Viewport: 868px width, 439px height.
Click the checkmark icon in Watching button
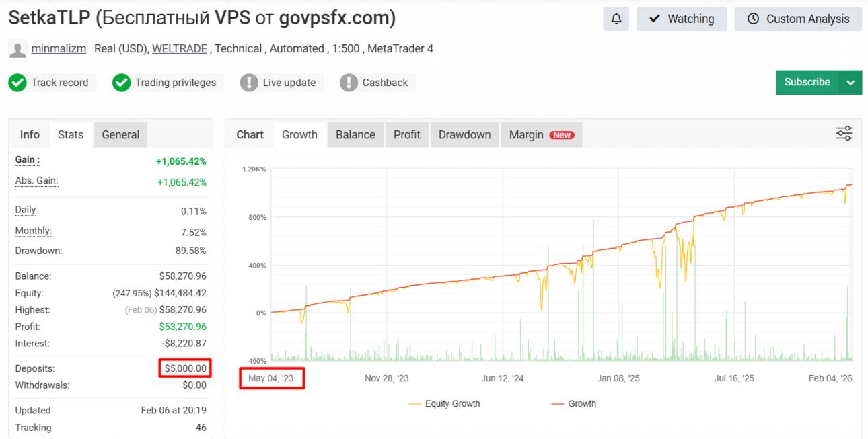[655, 19]
